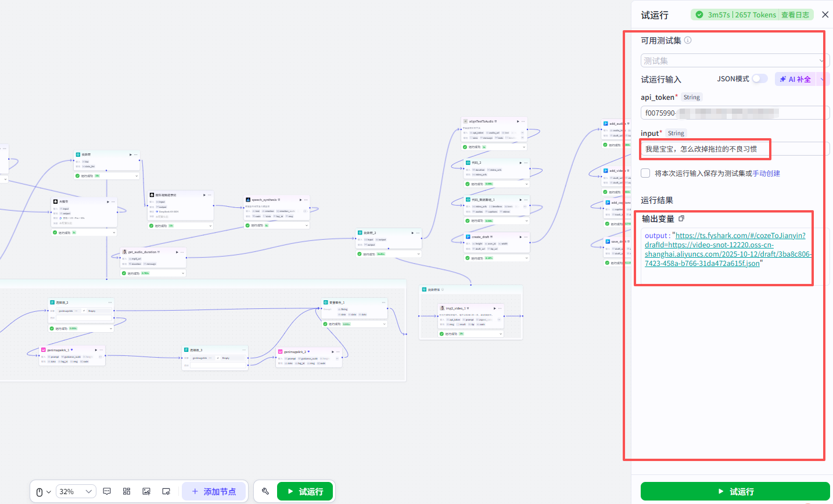Click the AI 补全 button
833x504 pixels.
click(795, 79)
